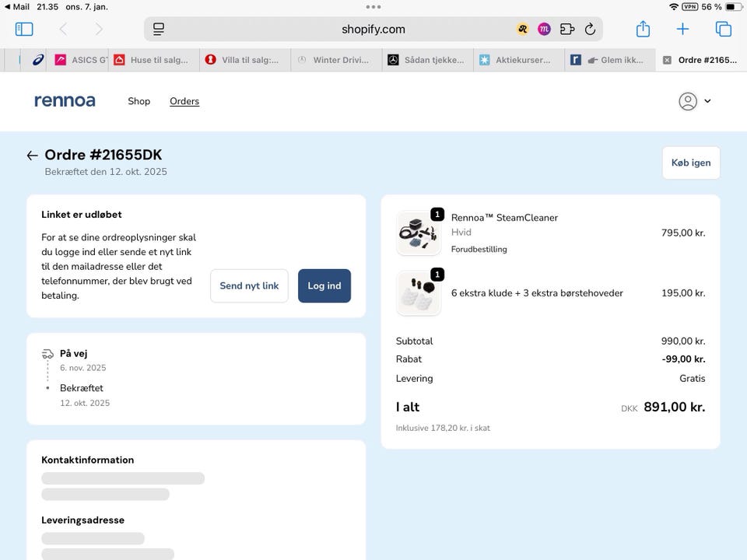Viewport: 747px width, 560px height.
Task: Click the Ordre #21655DK heading
Action: pyautogui.click(x=103, y=155)
